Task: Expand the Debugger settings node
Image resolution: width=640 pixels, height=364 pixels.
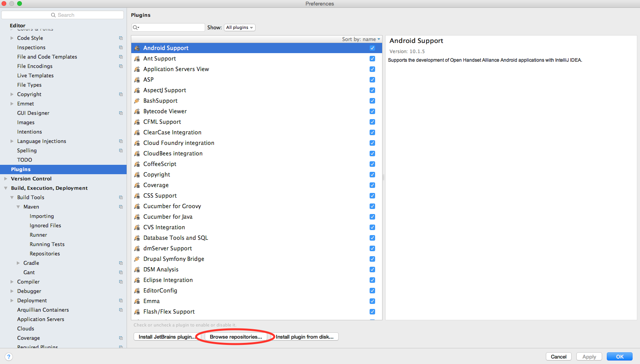Action: 12,291
